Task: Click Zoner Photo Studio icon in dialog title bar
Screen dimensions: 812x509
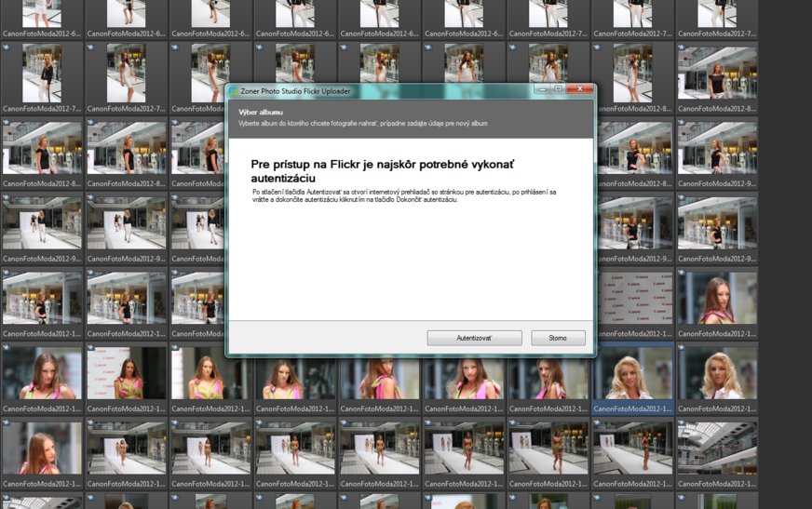Action: click(x=234, y=91)
